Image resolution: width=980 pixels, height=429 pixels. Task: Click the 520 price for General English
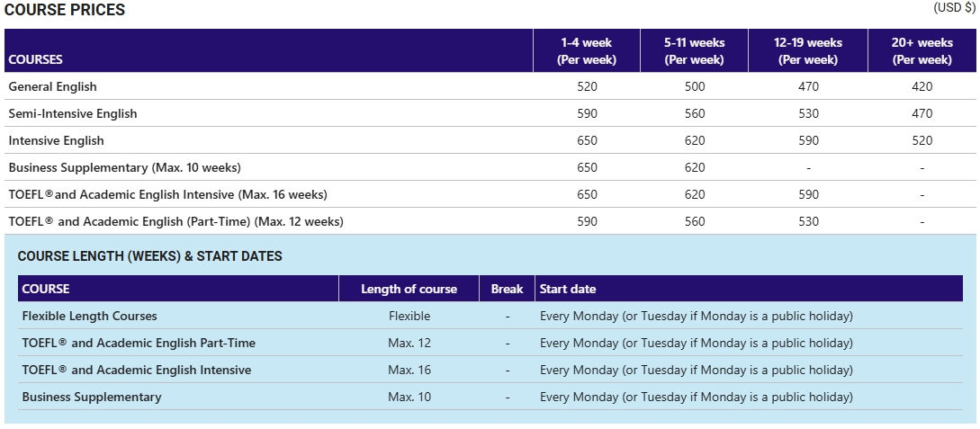coord(587,87)
